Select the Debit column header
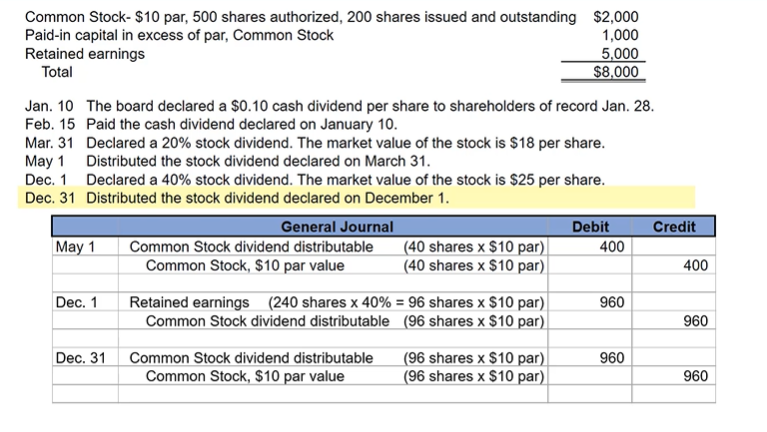This screenshot has height=432, width=767. click(589, 227)
